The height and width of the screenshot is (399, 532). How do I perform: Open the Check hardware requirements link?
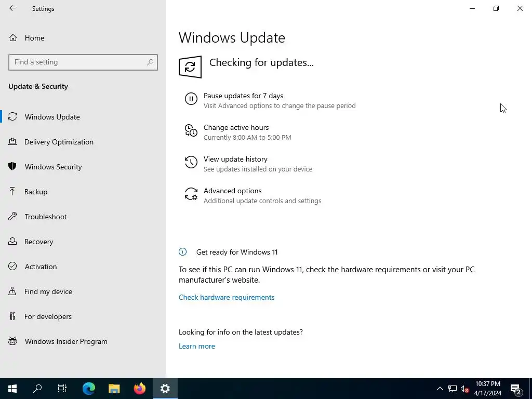click(227, 297)
